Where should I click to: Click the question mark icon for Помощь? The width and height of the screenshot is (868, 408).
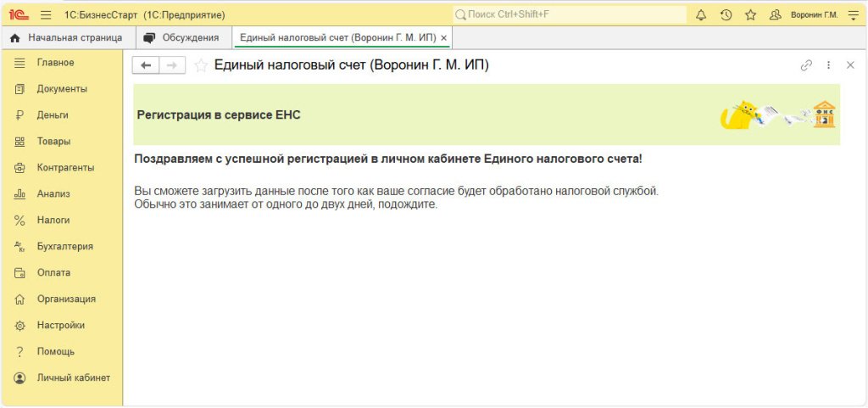click(x=19, y=351)
